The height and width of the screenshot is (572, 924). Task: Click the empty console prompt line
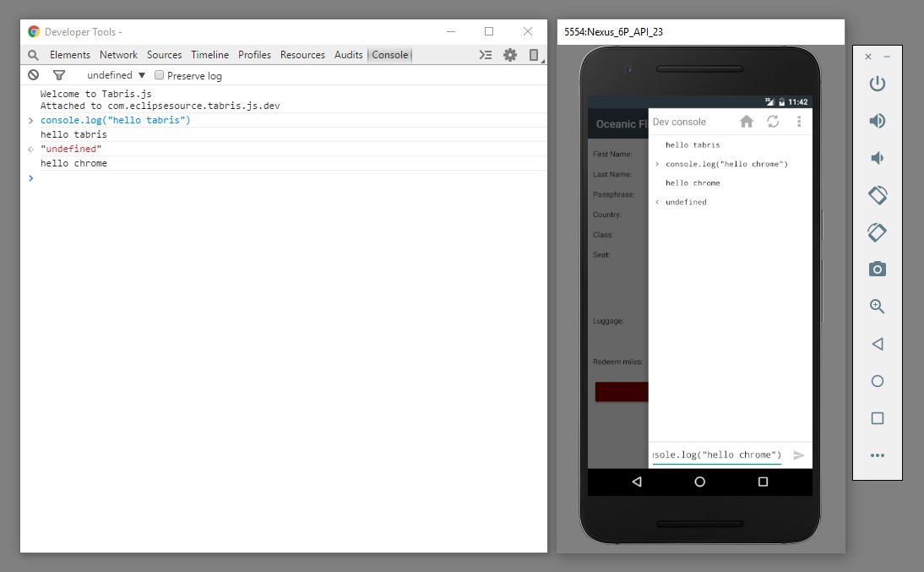(x=284, y=178)
